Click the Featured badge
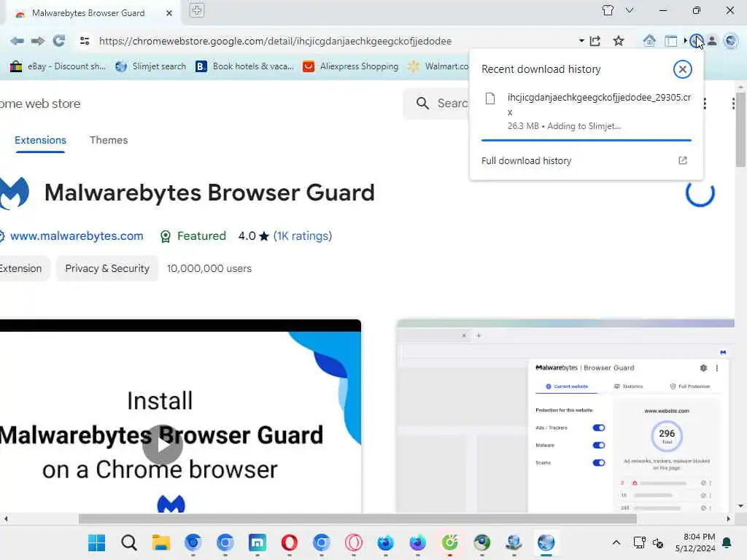The width and height of the screenshot is (747, 560). [193, 236]
